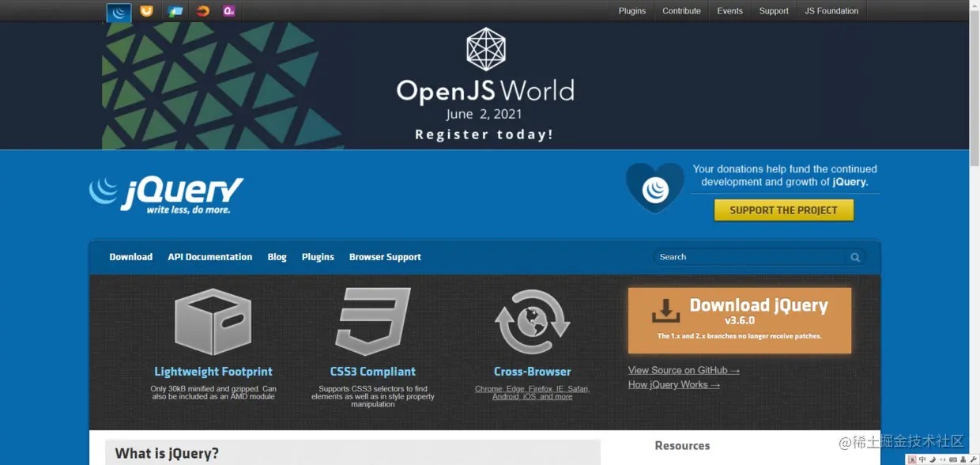Viewport: 980px width, 465px height.
Task: Click the donations help fund text
Action: tap(785, 176)
